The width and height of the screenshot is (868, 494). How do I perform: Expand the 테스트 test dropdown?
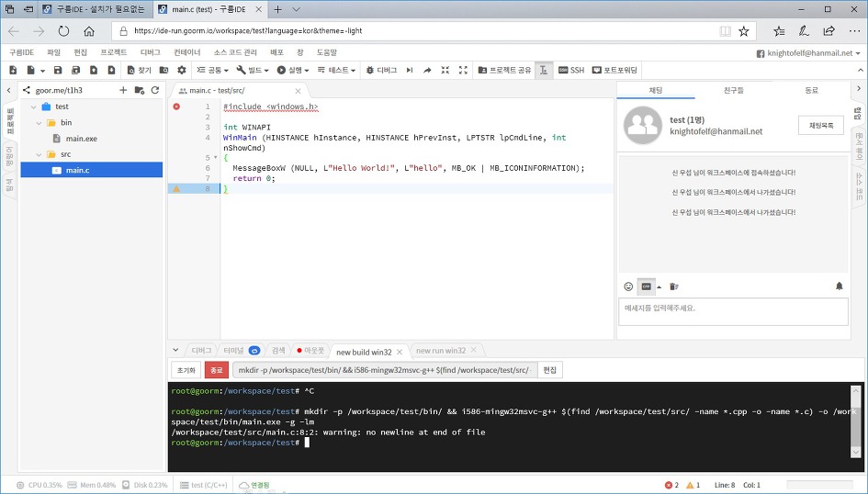click(336, 71)
